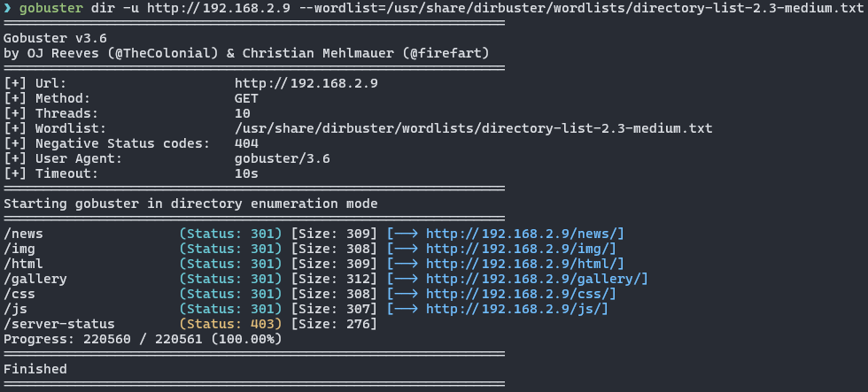Click the Wordlist path value in the settings
This screenshot has width=868, height=392.
coord(473,129)
